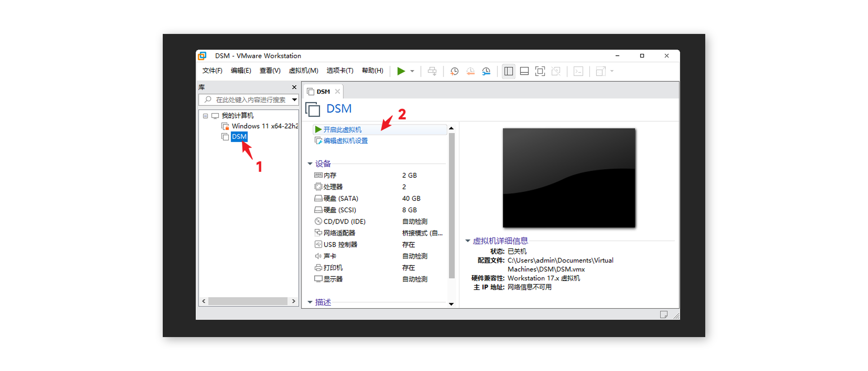868x371 pixels.
Task: Revert to snapshot toolbar icon
Action: (x=470, y=71)
